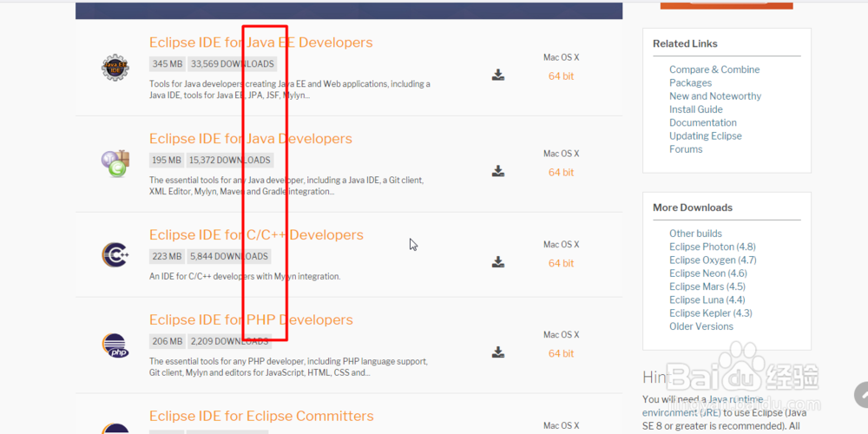The image size is (868, 434).
Task: Click the C/C++ package description text
Action: pos(245,276)
